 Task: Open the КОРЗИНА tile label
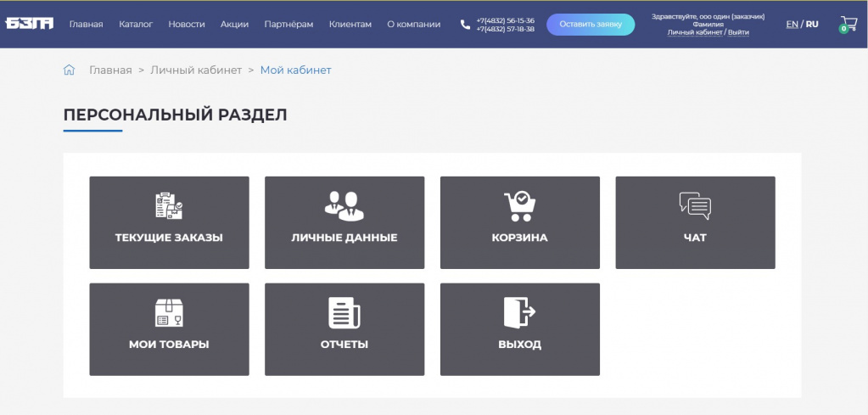click(x=520, y=238)
